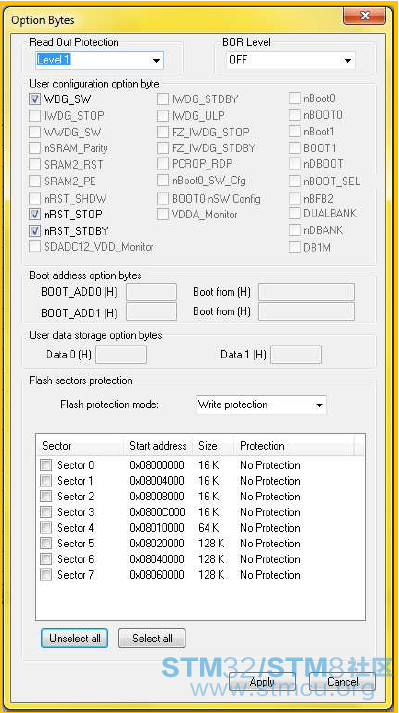Screen dimensions: 399x713
Task: Click the Unselect all button
Action: point(75,638)
